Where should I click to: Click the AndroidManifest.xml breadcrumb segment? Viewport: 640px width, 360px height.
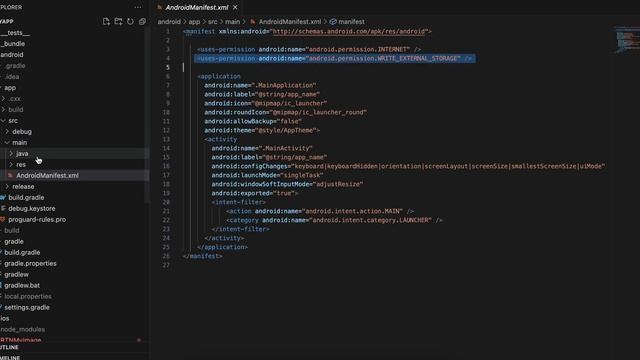click(x=286, y=22)
